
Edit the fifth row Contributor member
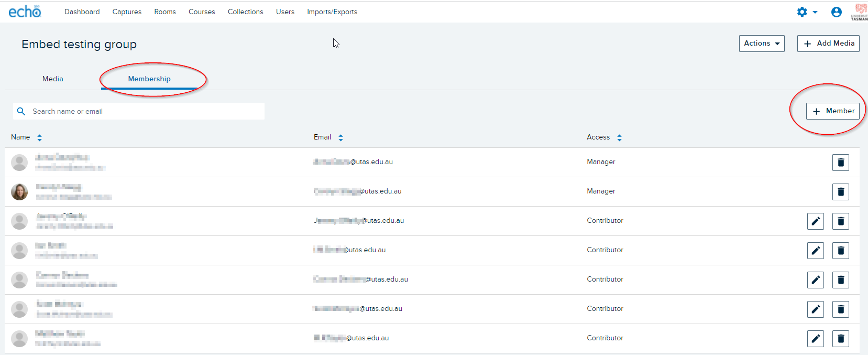tap(816, 280)
